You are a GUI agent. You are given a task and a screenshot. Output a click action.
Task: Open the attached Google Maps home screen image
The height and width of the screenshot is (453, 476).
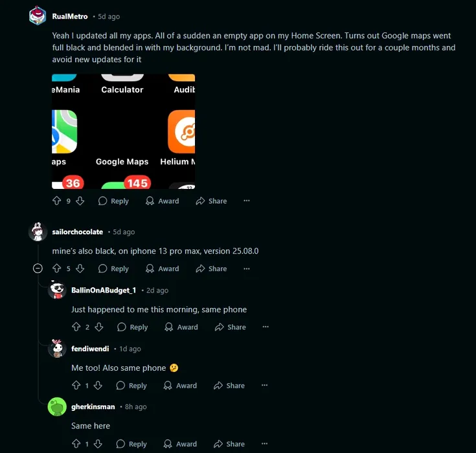[123, 131]
